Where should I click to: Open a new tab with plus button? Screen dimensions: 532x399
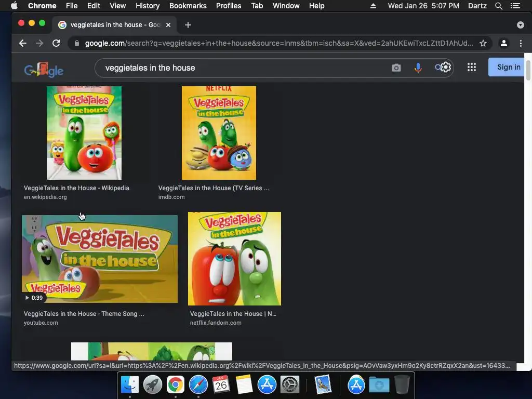point(188,25)
